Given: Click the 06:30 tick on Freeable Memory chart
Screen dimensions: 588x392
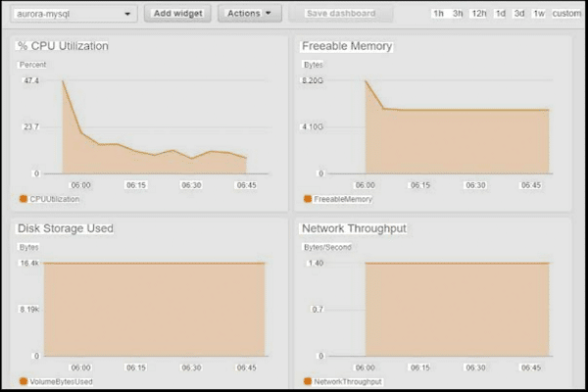Looking at the screenshot, I should tap(475, 185).
